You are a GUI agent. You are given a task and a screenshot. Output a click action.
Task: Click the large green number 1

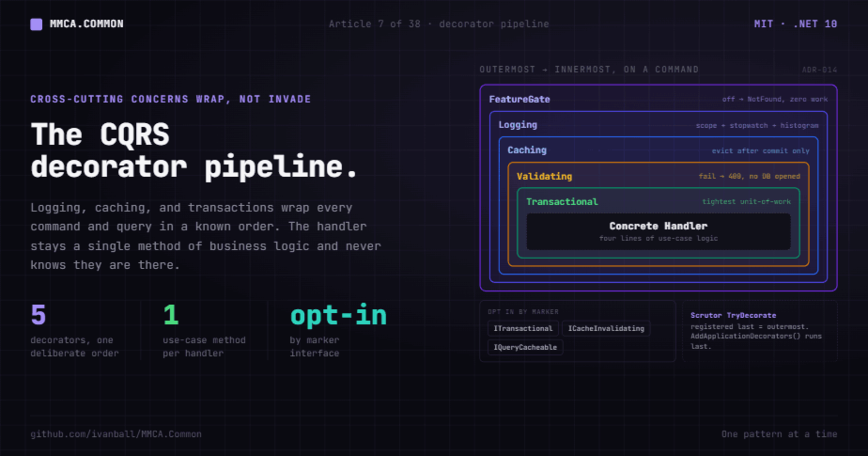tap(171, 315)
